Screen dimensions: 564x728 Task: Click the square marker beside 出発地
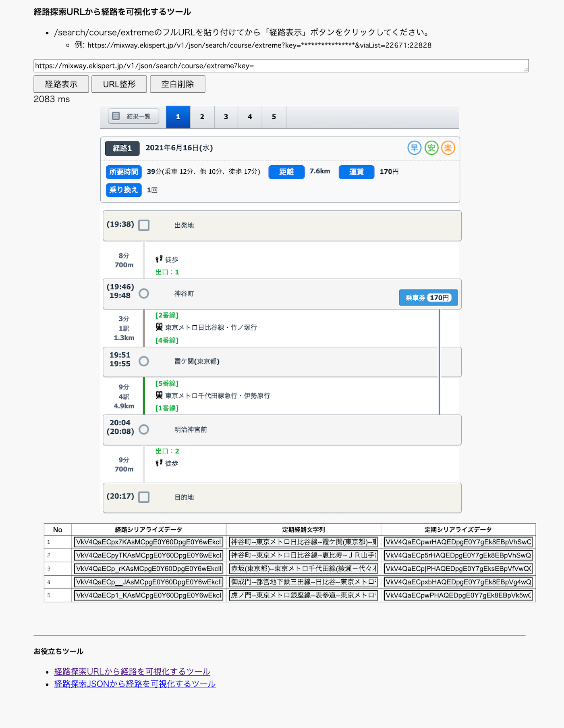[x=144, y=225]
